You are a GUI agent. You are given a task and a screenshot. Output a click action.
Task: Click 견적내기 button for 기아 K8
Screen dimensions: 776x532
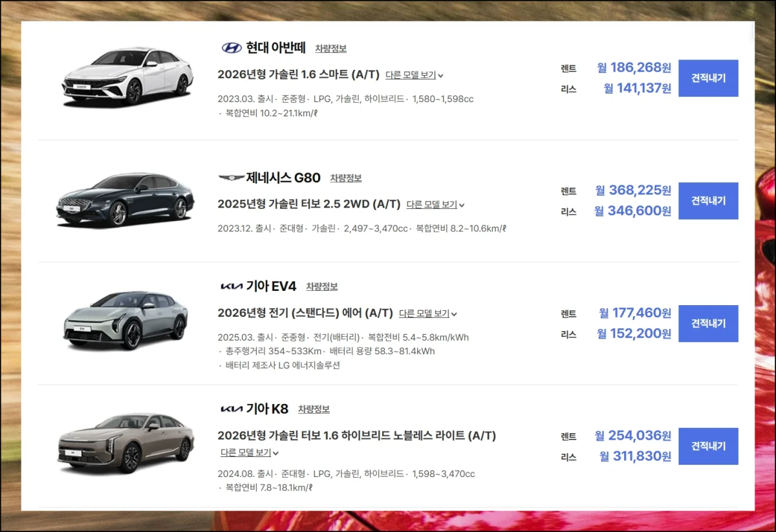coord(708,446)
